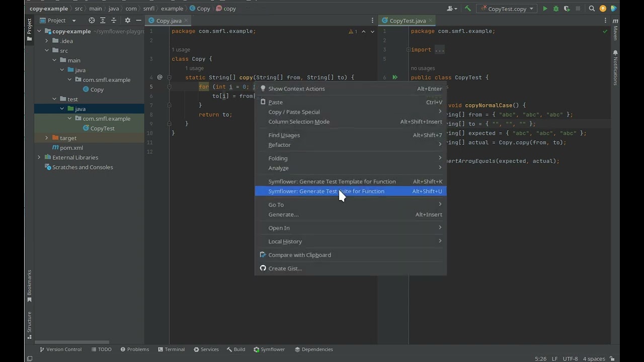Click Select Opened File target icon
This screenshot has width=644, height=362.
pyautogui.click(x=92, y=21)
